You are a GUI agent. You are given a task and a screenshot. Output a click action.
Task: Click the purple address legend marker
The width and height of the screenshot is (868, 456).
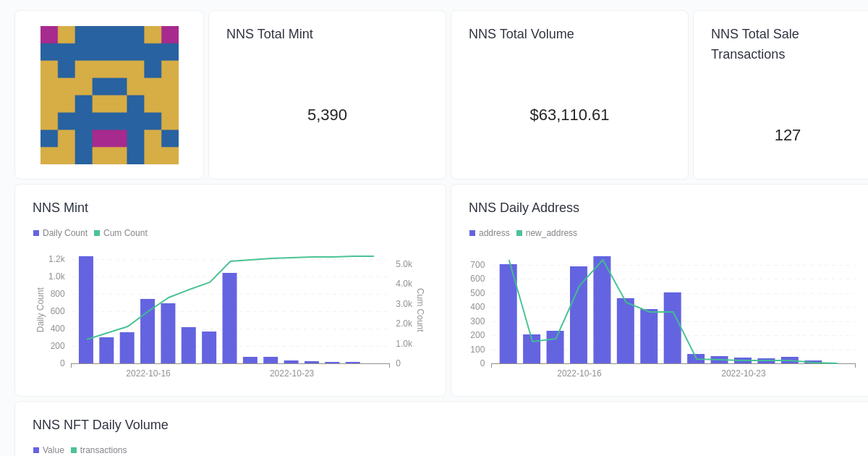pyautogui.click(x=471, y=232)
